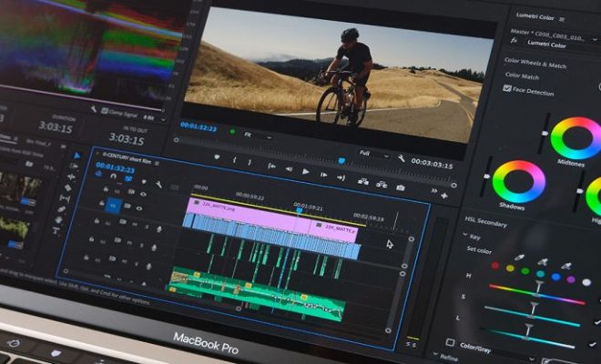This screenshot has width=601, height=364.
Task: Export frame with camera icon
Action: (x=401, y=187)
